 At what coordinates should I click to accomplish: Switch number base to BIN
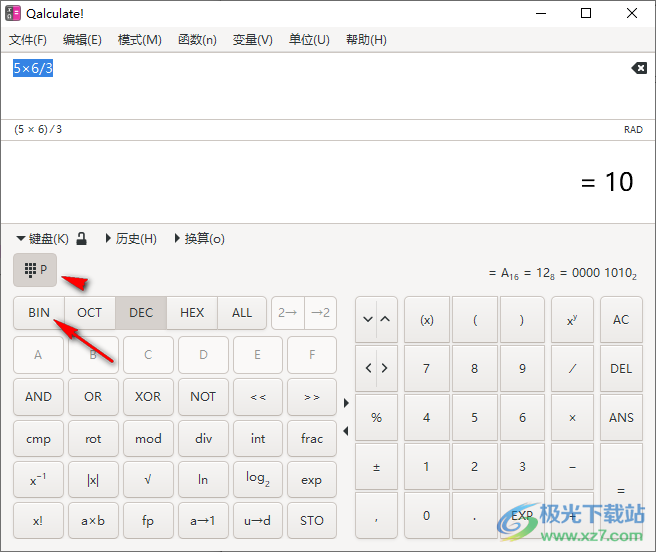39,313
